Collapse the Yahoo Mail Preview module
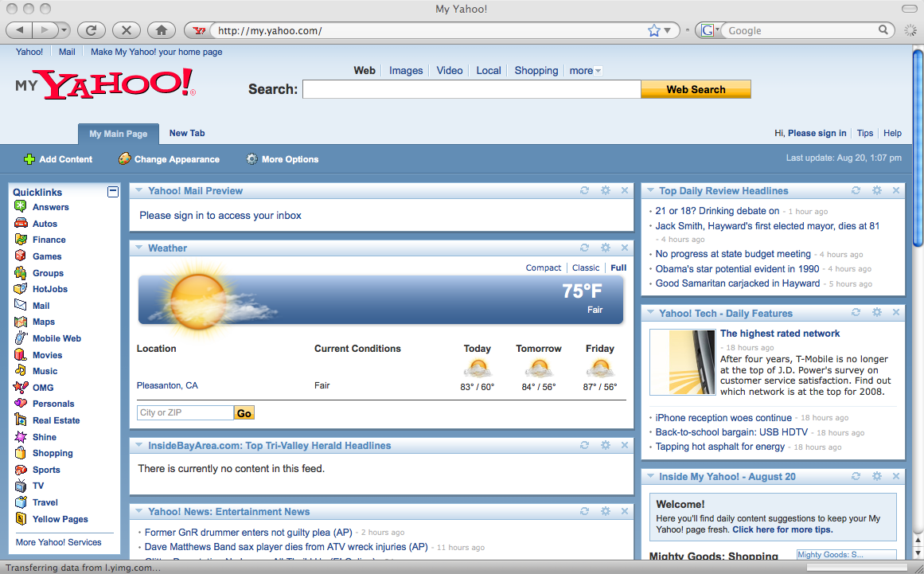The height and width of the screenshot is (574, 924). coord(139,191)
